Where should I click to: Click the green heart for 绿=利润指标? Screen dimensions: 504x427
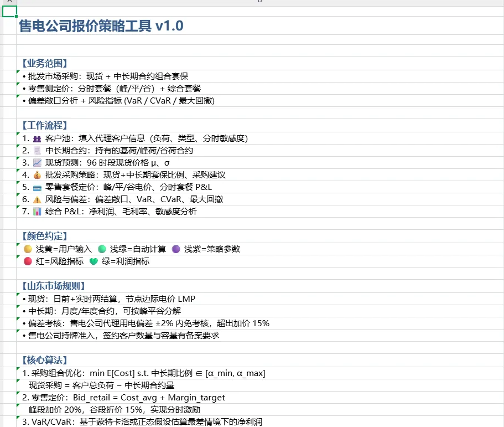93,261
